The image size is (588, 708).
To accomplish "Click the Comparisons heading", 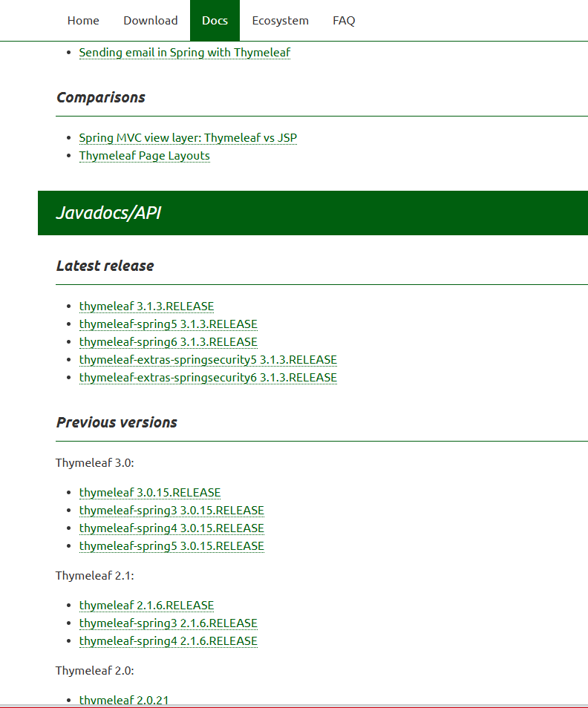I will (101, 97).
